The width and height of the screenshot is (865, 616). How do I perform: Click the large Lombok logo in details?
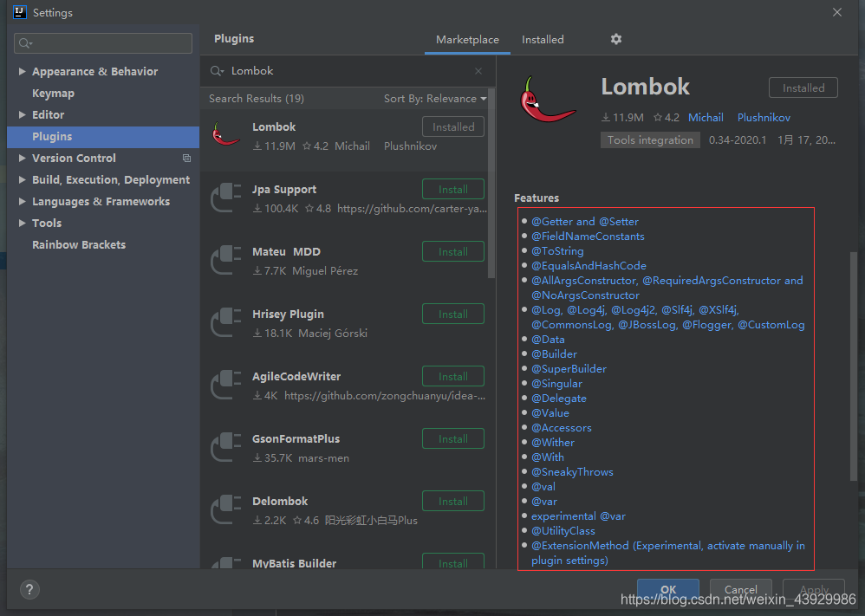[547, 100]
